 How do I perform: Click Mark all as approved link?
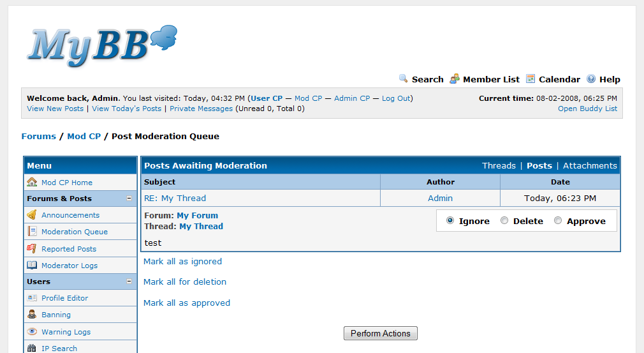187,303
